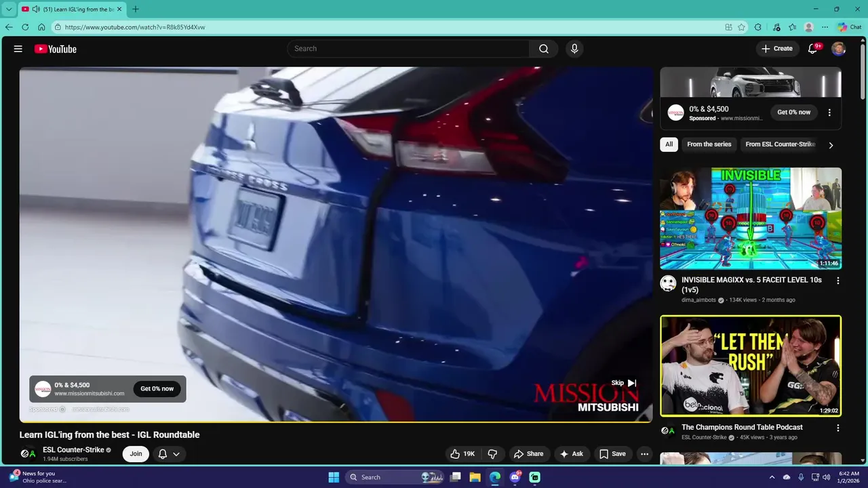Open File Explorer from taskbar
This screenshot has height=488, width=868.
pos(475,477)
